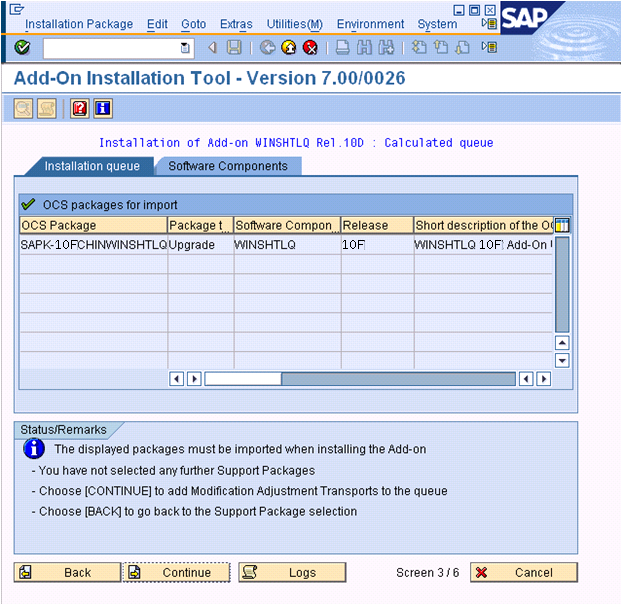621x604 pixels.
Task: Click the layout menu icon in toolbar
Action: click(490, 48)
